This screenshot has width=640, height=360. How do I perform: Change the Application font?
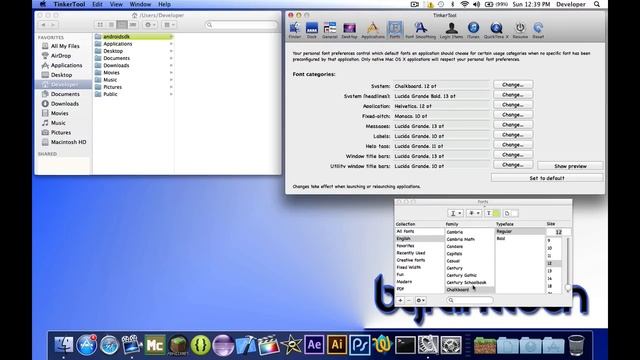[x=513, y=105]
